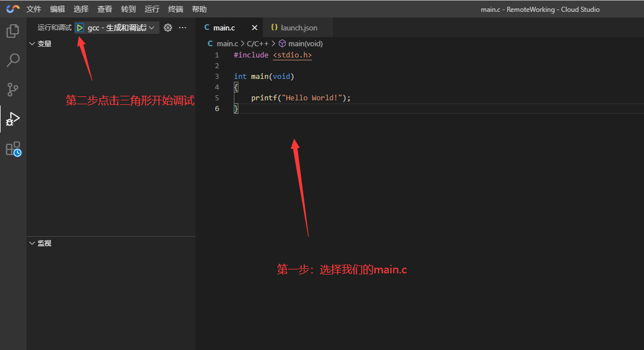Image resolution: width=644 pixels, height=350 pixels.
Task: Open the Extensions icon in activity bar
Action: point(12,149)
